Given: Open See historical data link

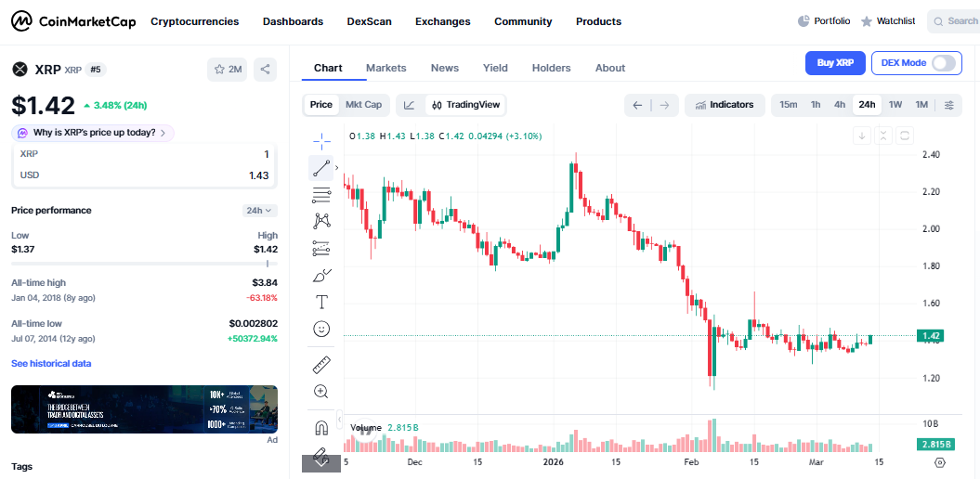Looking at the screenshot, I should point(51,364).
